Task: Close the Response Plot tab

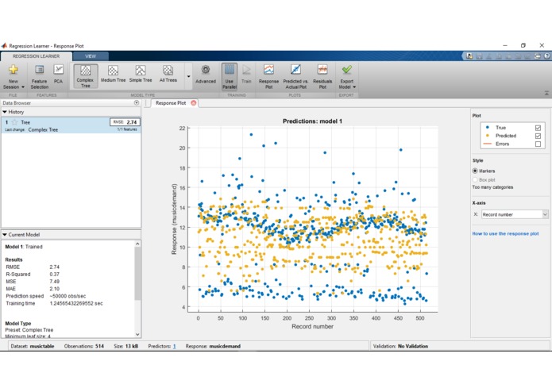Action: pos(193,103)
